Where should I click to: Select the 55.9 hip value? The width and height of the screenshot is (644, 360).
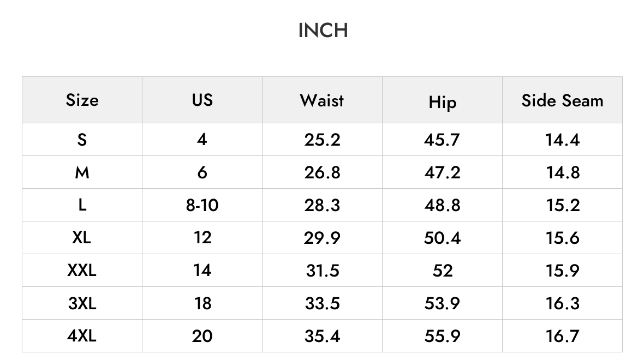tap(442, 336)
